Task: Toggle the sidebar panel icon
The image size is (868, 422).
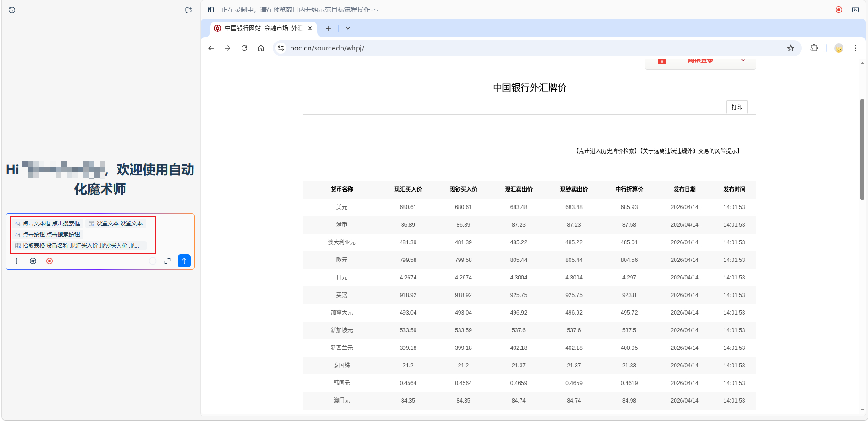Action: (211, 10)
